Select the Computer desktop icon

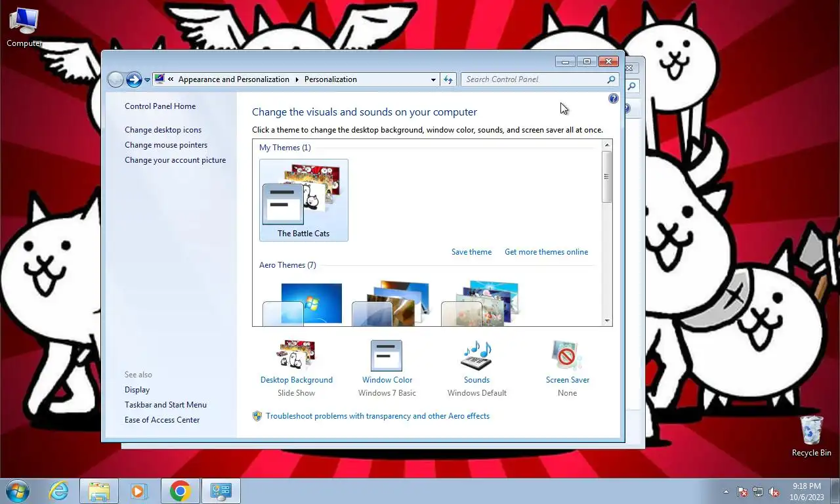point(24,28)
